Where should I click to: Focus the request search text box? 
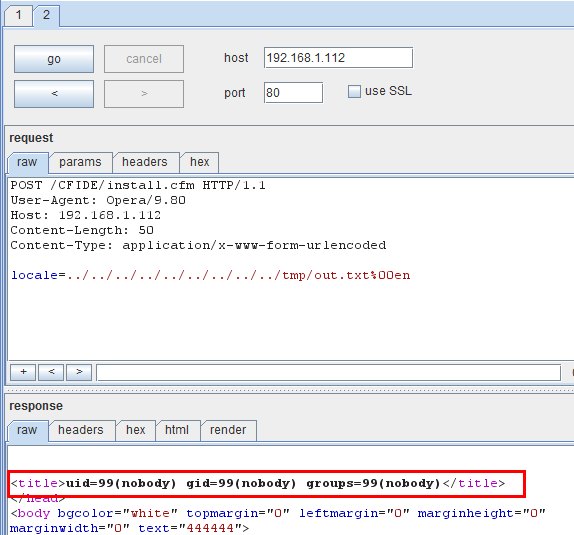pyautogui.click(x=328, y=372)
